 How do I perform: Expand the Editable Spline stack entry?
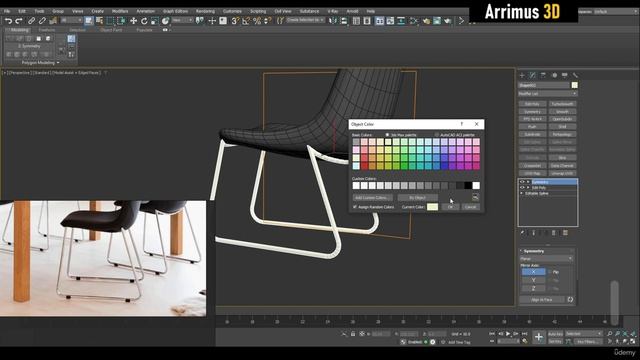[522, 193]
